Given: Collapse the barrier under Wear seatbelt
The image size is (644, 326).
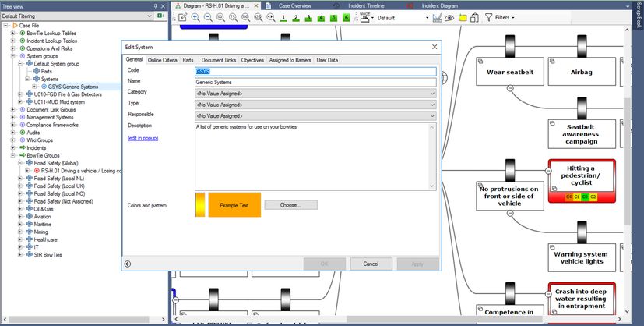Looking at the screenshot, I should pos(510,89).
